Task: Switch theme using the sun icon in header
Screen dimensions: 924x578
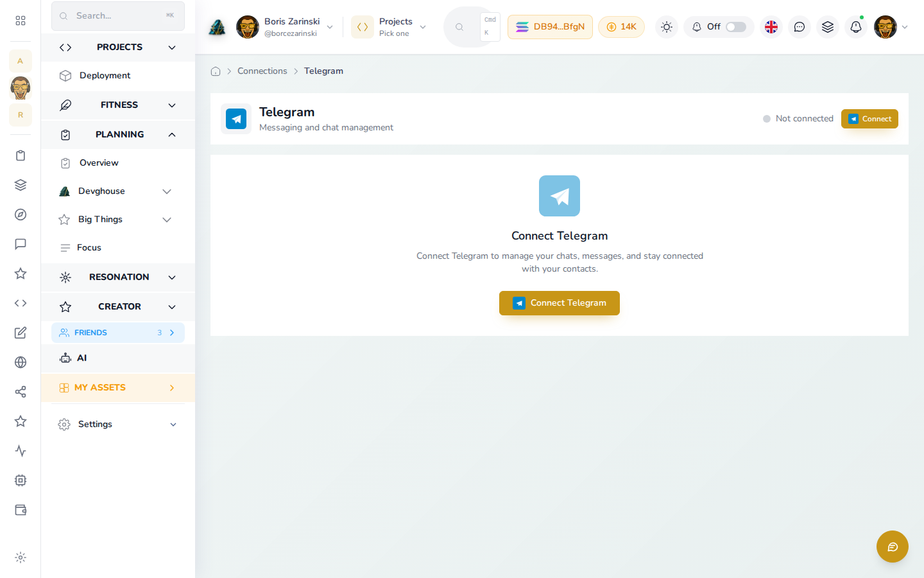Action: tap(667, 27)
